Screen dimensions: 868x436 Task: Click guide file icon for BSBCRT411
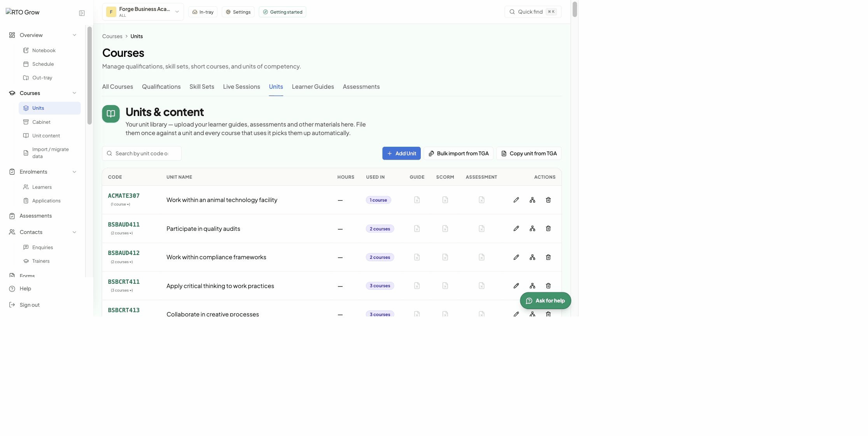tap(417, 286)
